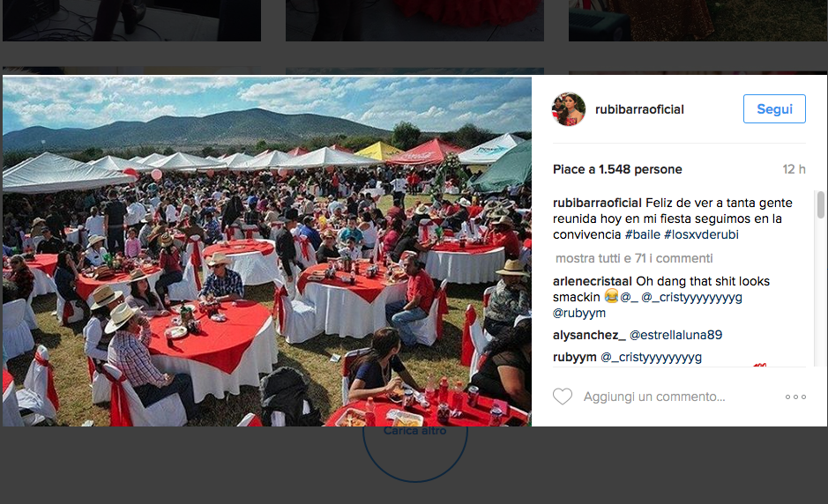828x504 pixels.
Task: Visit alysanchez_ profile from comments
Action: point(589,335)
